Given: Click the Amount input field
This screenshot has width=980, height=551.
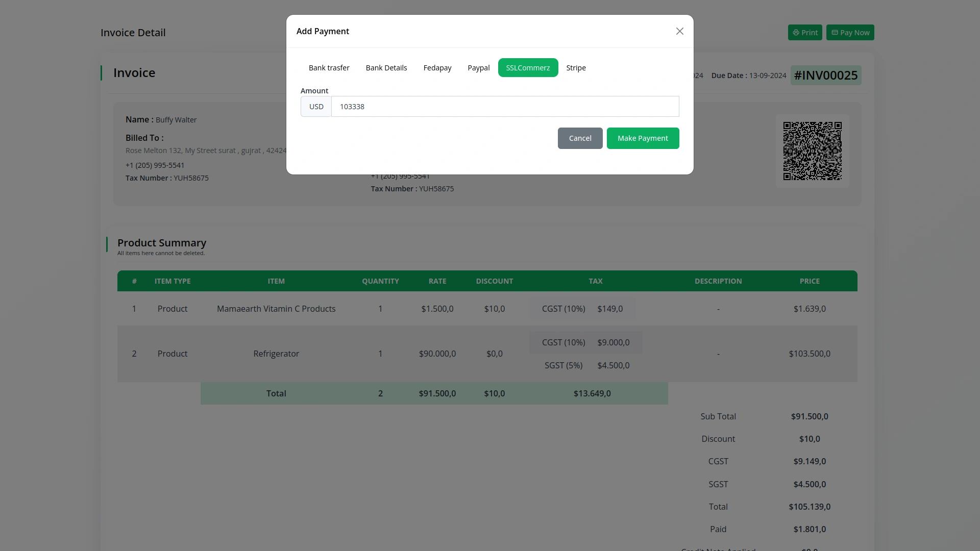Looking at the screenshot, I should [505, 107].
